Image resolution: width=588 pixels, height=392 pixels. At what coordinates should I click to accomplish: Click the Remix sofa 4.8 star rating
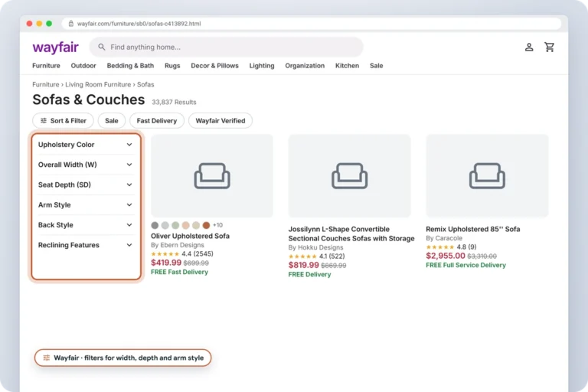(x=451, y=247)
